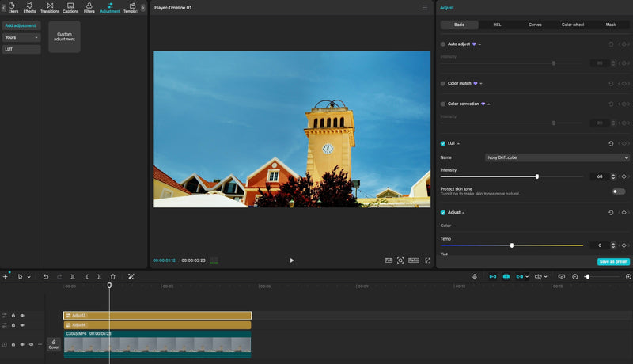
Task: Click the magic wand auto-edit icon
Action: (x=131, y=276)
